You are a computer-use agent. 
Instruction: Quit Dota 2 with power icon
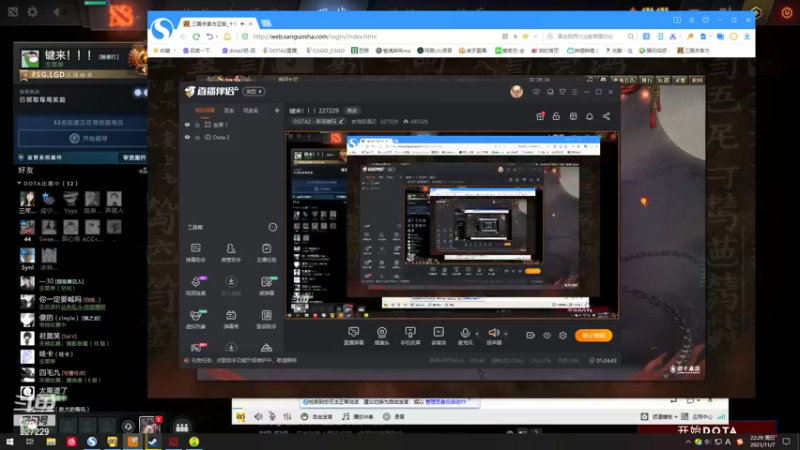point(787,13)
